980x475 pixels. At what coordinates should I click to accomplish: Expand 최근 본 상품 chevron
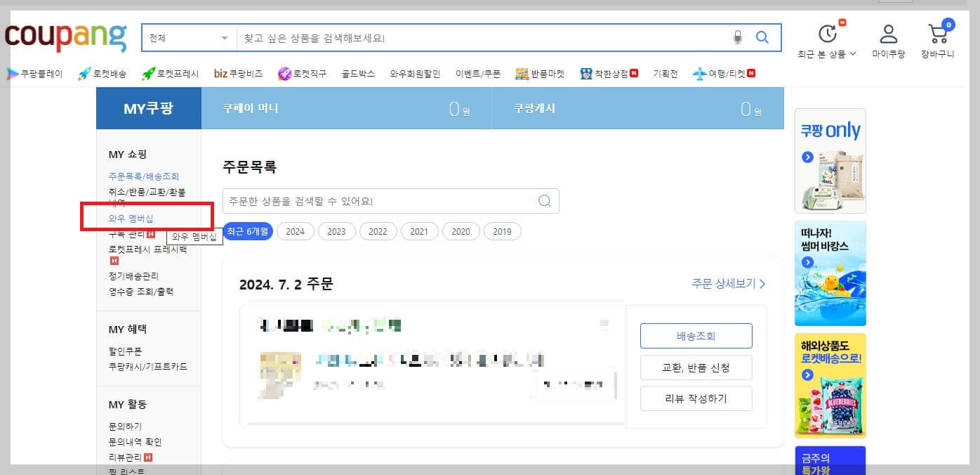(853, 53)
